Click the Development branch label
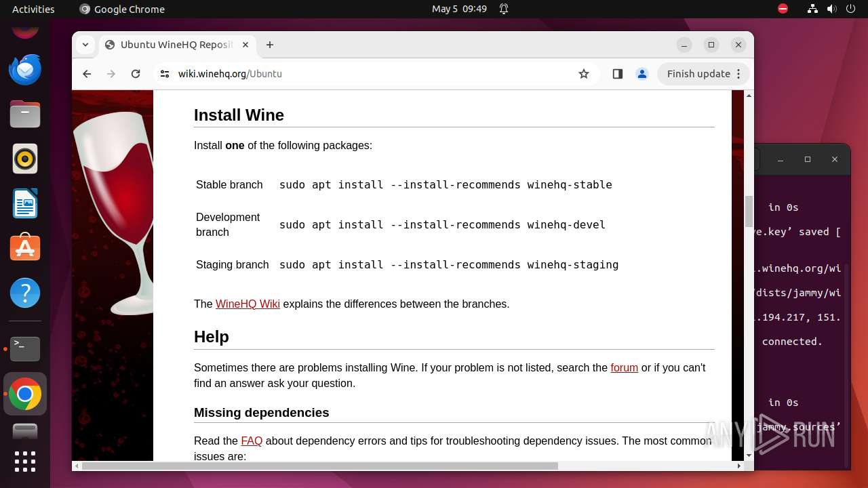 tap(228, 224)
